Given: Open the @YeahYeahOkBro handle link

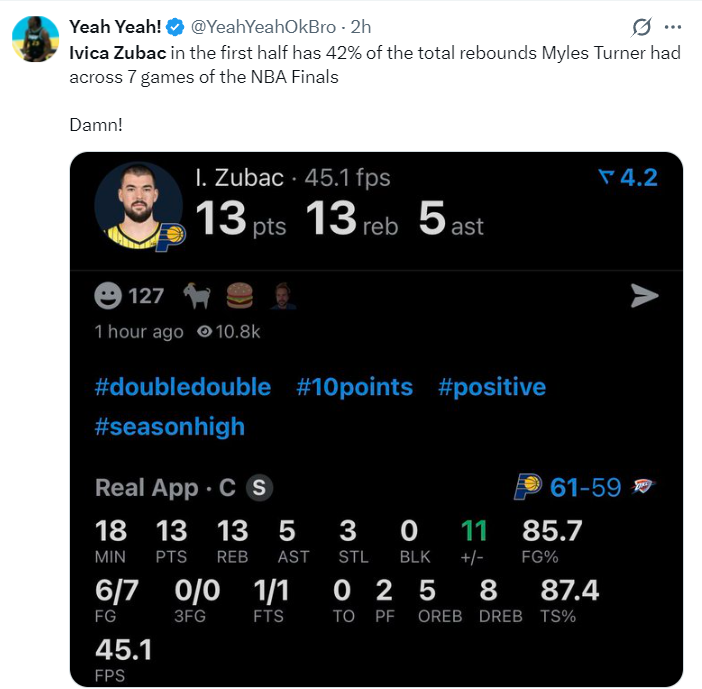Looking at the screenshot, I should point(263,27).
